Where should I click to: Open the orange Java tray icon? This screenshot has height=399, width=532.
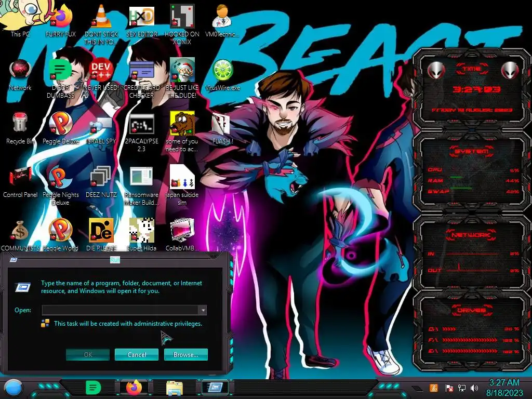pos(434,388)
